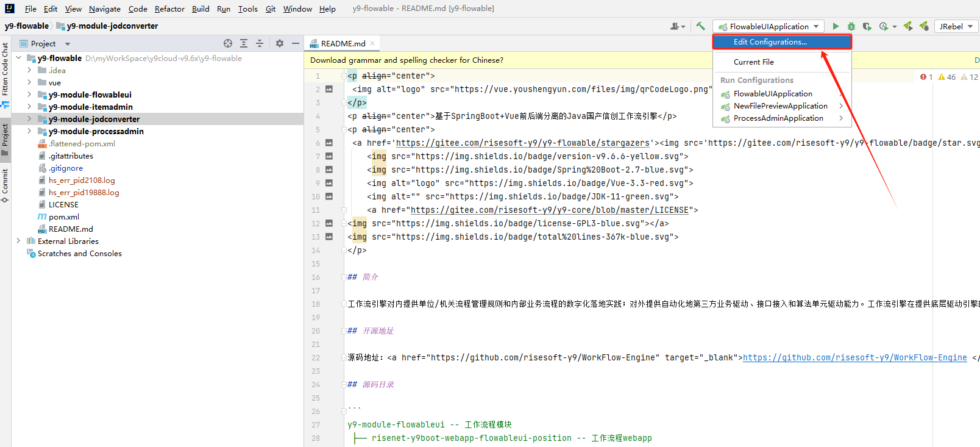Click the red error count indicator
Screen dimensions: 980x447
pos(926,77)
